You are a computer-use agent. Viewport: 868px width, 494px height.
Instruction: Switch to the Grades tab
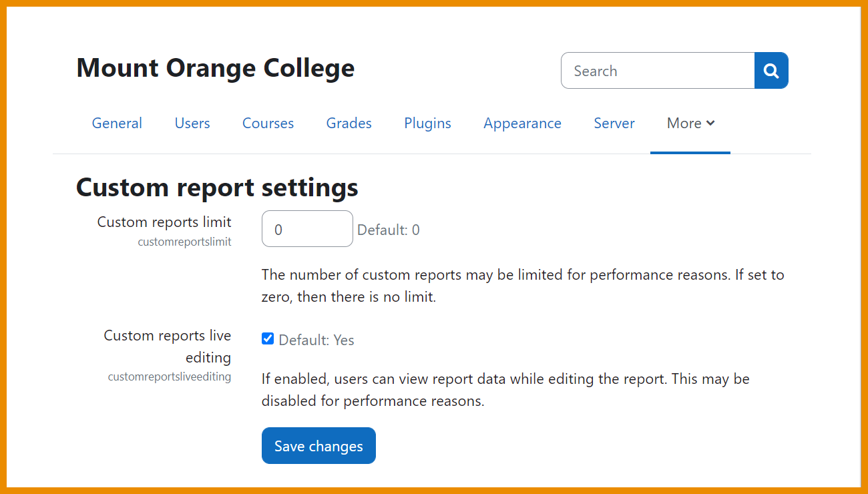(349, 123)
